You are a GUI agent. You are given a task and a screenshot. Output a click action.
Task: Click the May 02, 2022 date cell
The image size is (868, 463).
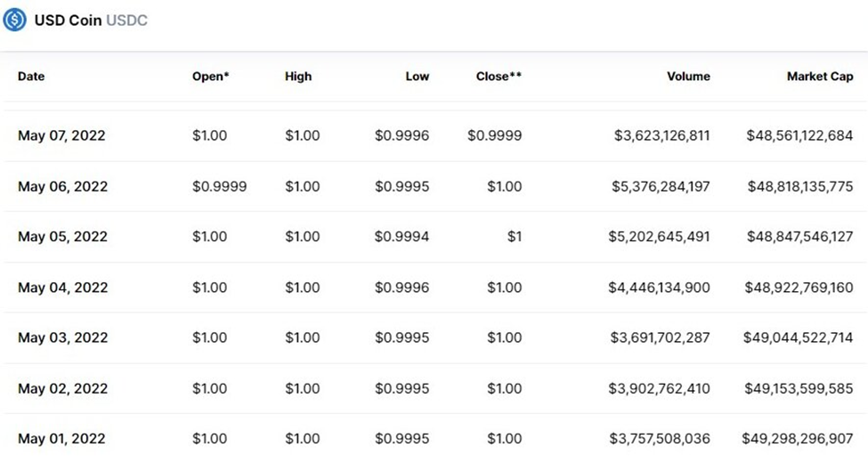point(62,388)
